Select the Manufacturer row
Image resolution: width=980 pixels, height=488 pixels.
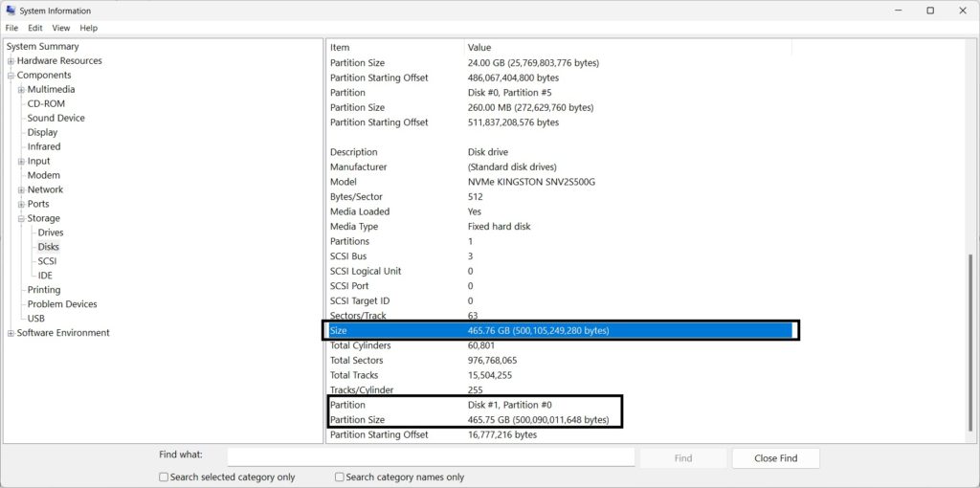[561, 167]
